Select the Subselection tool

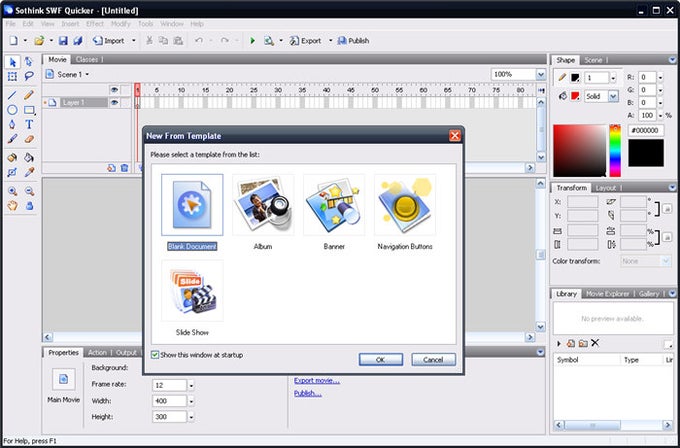point(29,62)
